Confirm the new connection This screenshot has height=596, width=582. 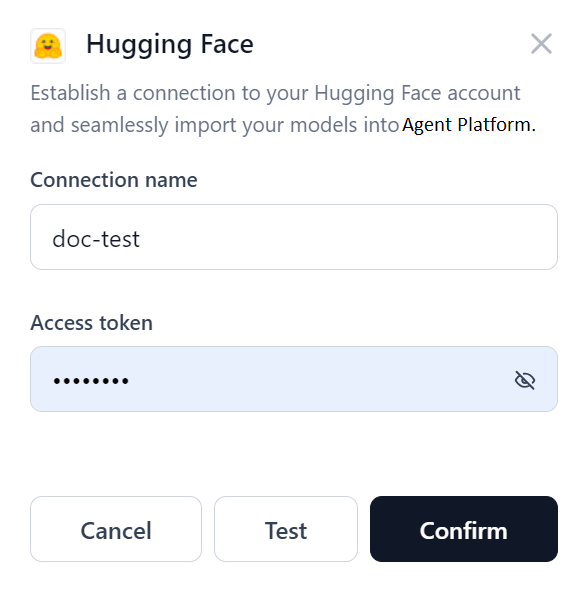point(464,529)
